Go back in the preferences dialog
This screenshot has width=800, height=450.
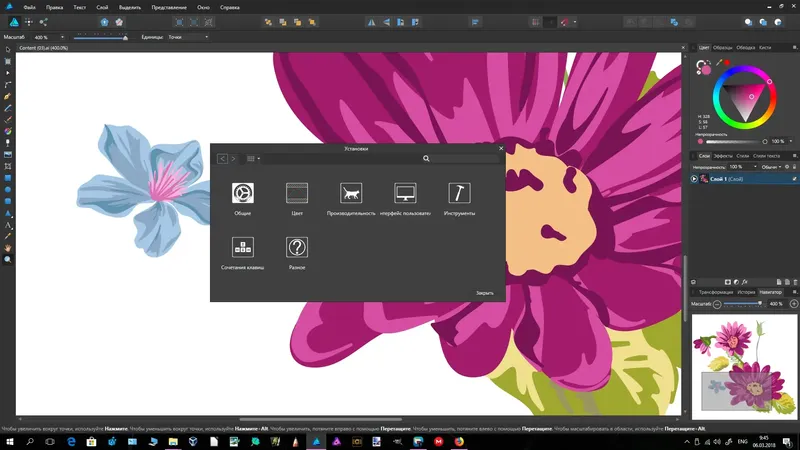tap(222, 159)
